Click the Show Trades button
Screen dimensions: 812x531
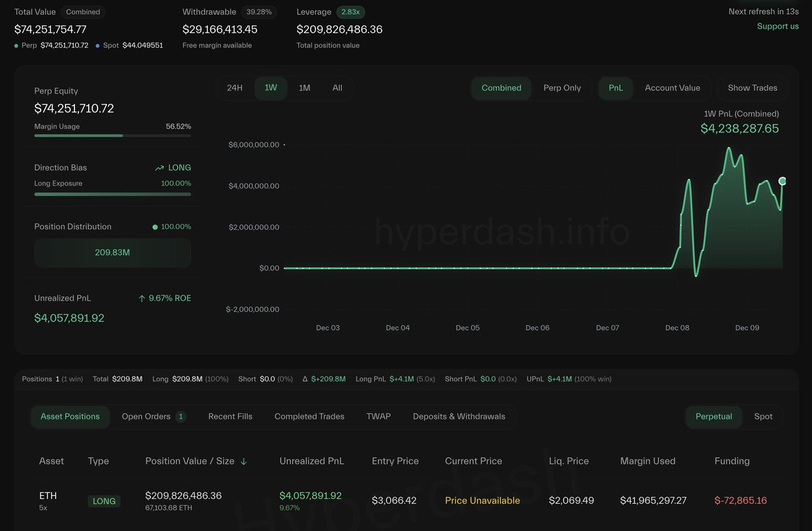[x=752, y=88]
